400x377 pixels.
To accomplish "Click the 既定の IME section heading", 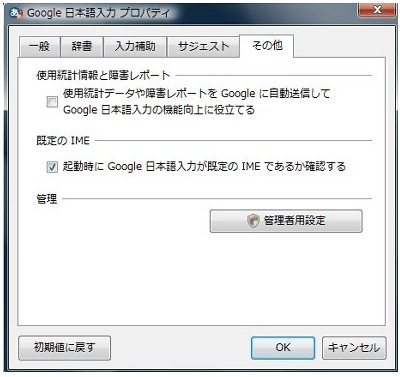I will (63, 141).
